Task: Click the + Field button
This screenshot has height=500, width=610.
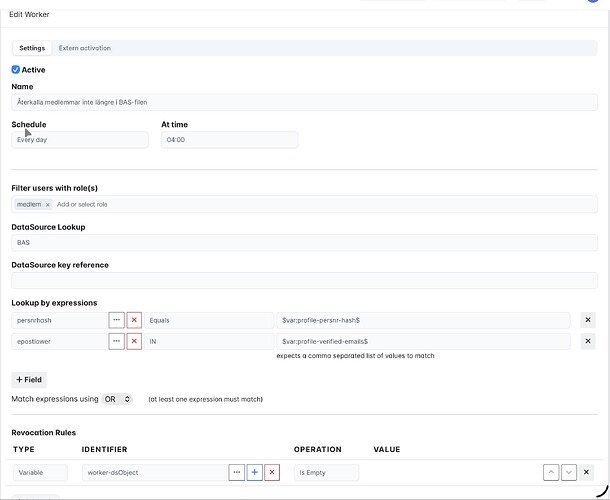Action: pyautogui.click(x=29, y=380)
